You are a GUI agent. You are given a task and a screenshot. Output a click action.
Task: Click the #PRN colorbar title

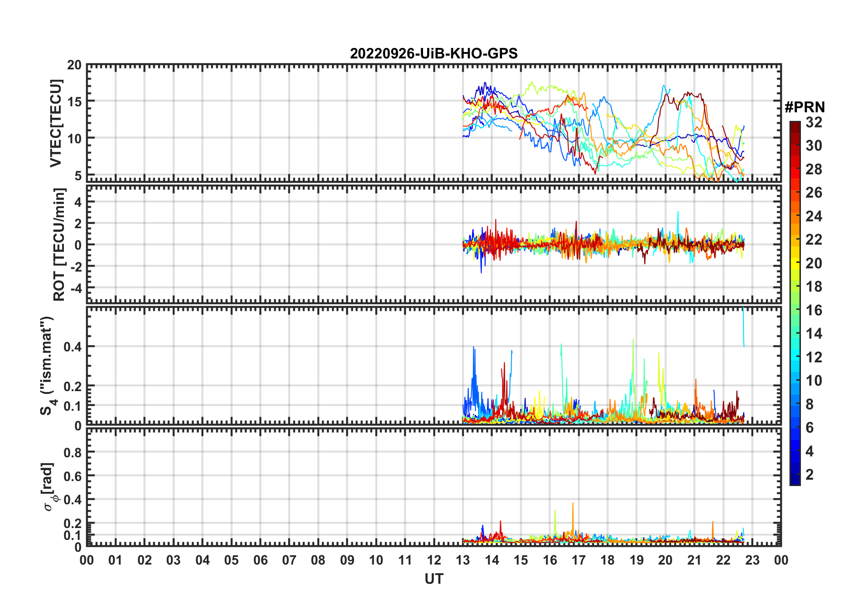(x=805, y=107)
